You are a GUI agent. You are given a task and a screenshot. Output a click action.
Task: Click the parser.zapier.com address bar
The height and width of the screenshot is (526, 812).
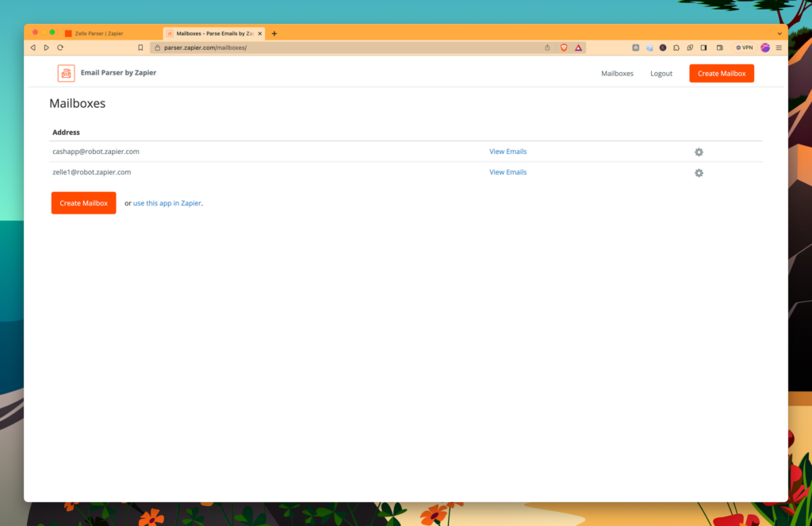pyautogui.click(x=349, y=48)
